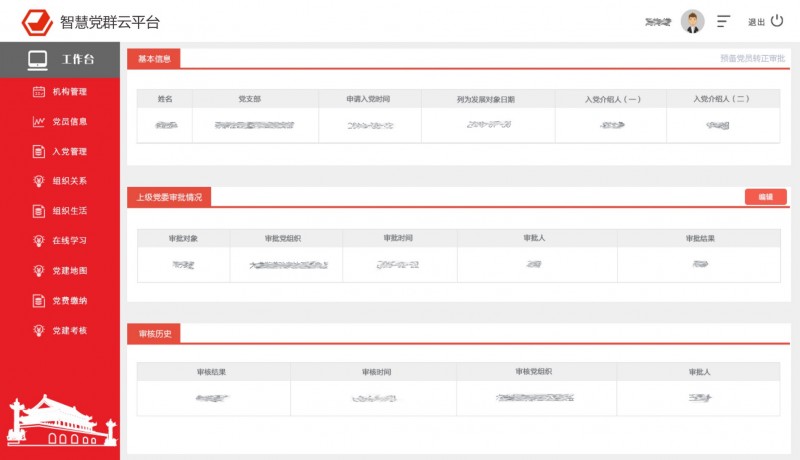Image resolution: width=800 pixels, height=460 pixels.
Task: Click the 预备党员转正审批 link
Action: coord(753,59)
